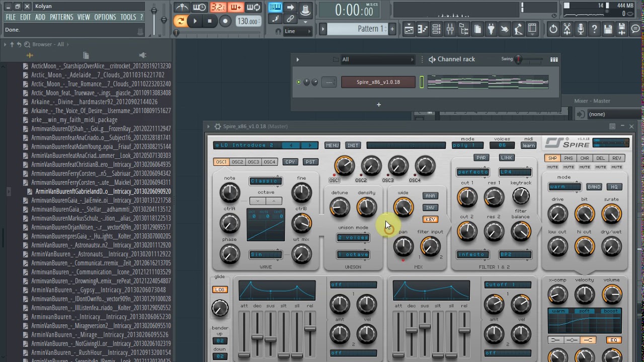Toggle the LOG glide button
Viewport: 644px width, 362px height.
[x=220, y=290]
